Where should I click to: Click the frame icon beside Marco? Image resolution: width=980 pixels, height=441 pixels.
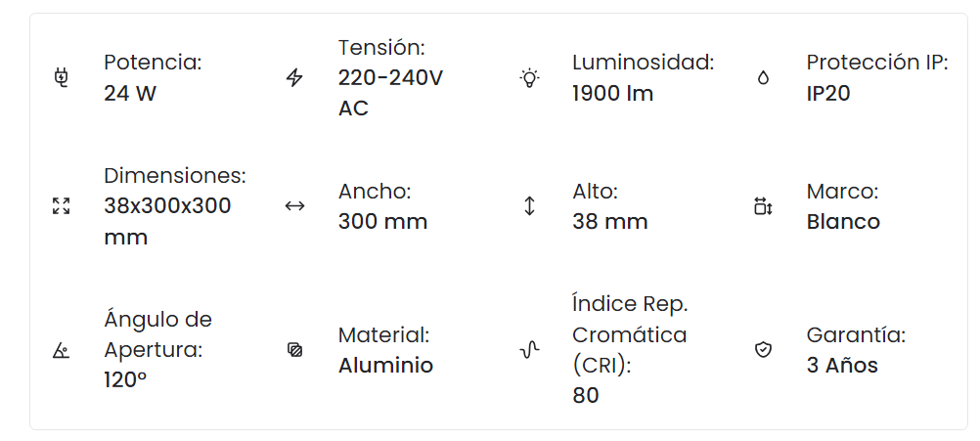click(x=763, y=206)
